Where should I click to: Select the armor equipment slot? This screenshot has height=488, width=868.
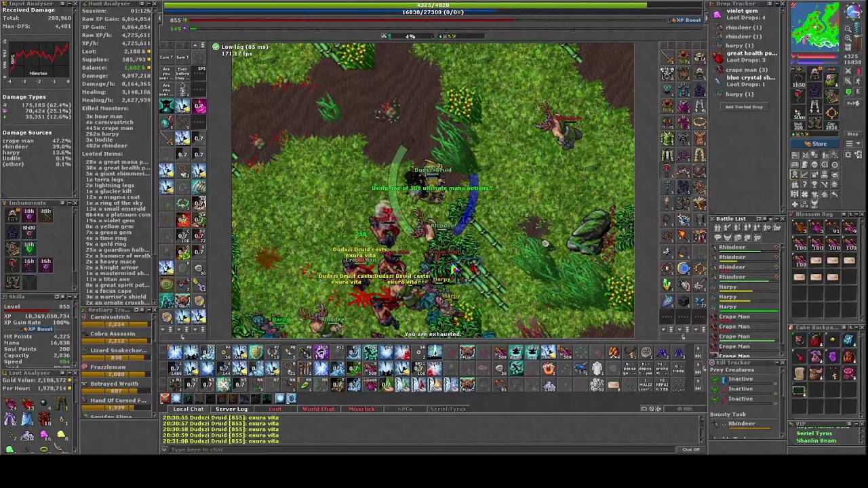(814, 89)
